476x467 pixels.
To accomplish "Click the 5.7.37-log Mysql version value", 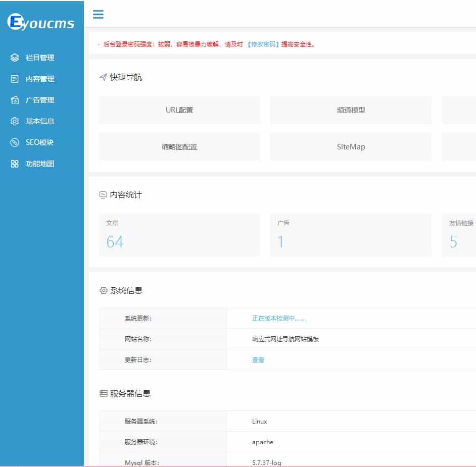I will 266,463.
